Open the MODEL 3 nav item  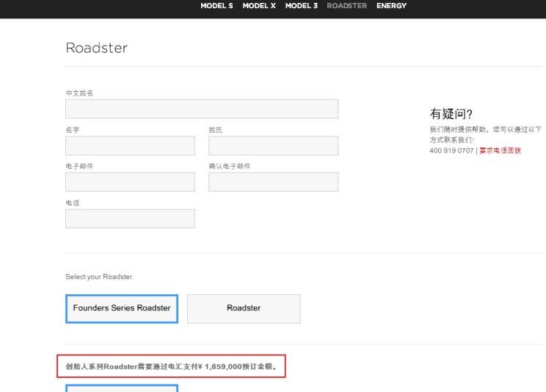(x=301, y=6)
